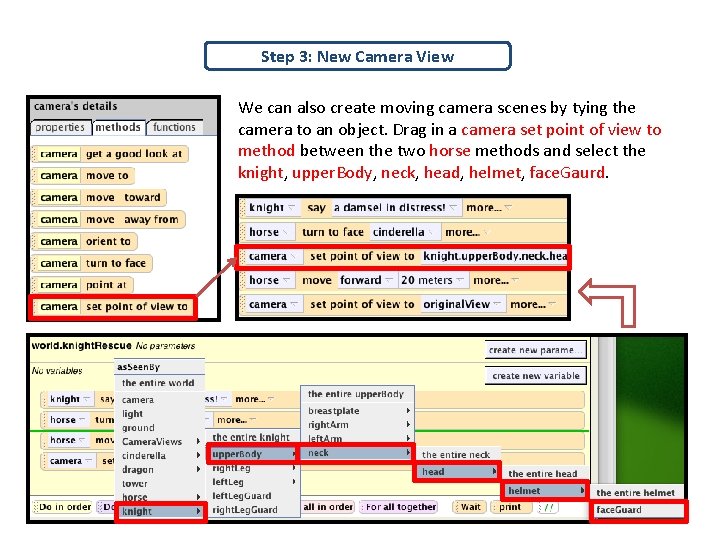720x540 pixels.
Task: Expand the knight submenu
Action: [x=160, y=511]
